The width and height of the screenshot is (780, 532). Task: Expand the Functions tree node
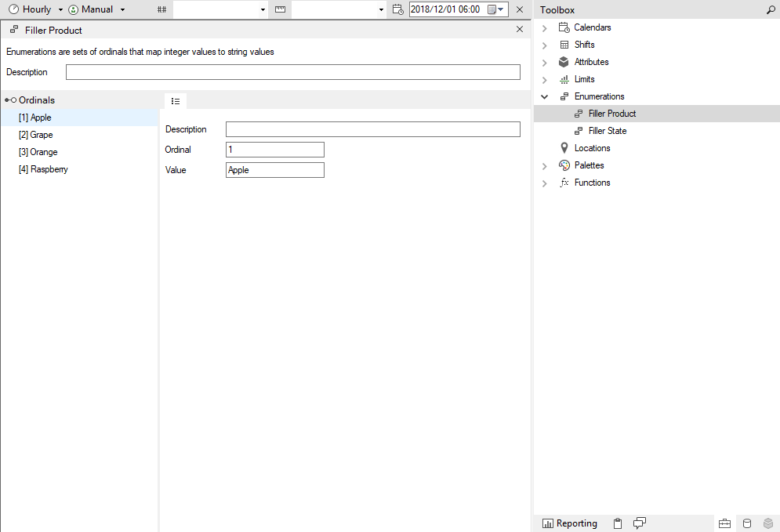tap(545, 183)
